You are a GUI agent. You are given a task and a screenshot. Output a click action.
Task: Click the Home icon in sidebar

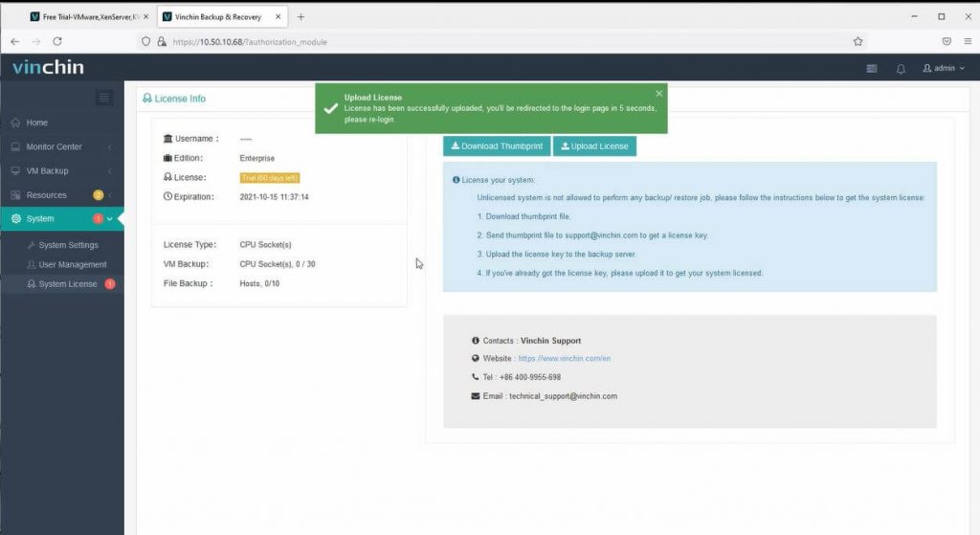tap(15, 123)
